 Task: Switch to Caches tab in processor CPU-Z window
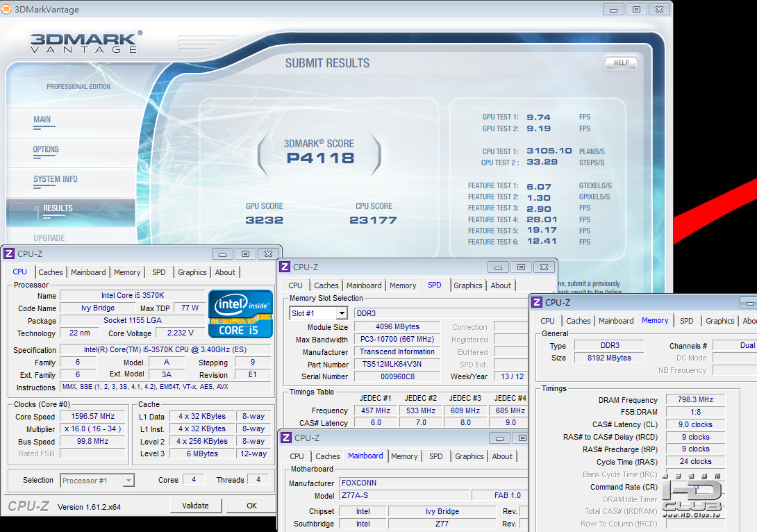(51, 272)
